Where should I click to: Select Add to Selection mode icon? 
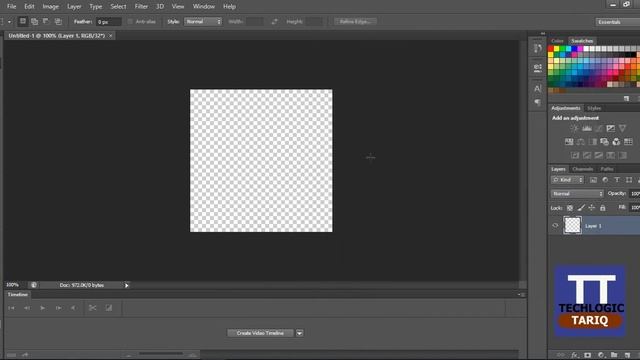34,21
